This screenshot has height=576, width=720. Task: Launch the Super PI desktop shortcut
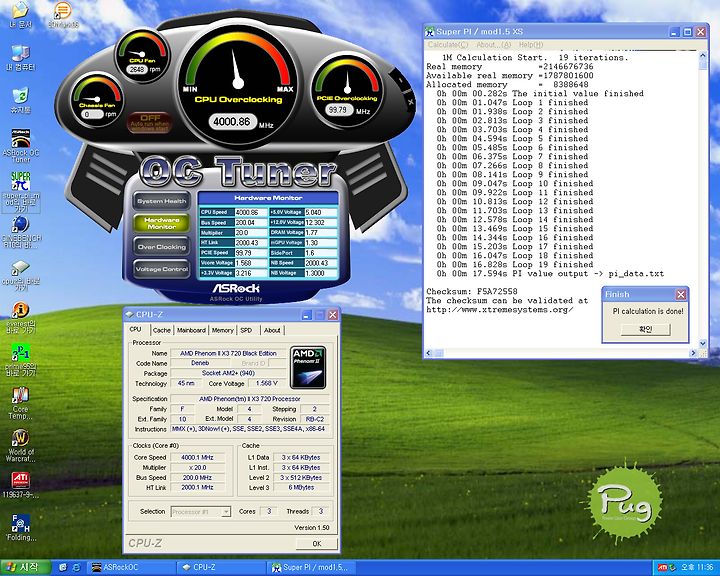21,192
